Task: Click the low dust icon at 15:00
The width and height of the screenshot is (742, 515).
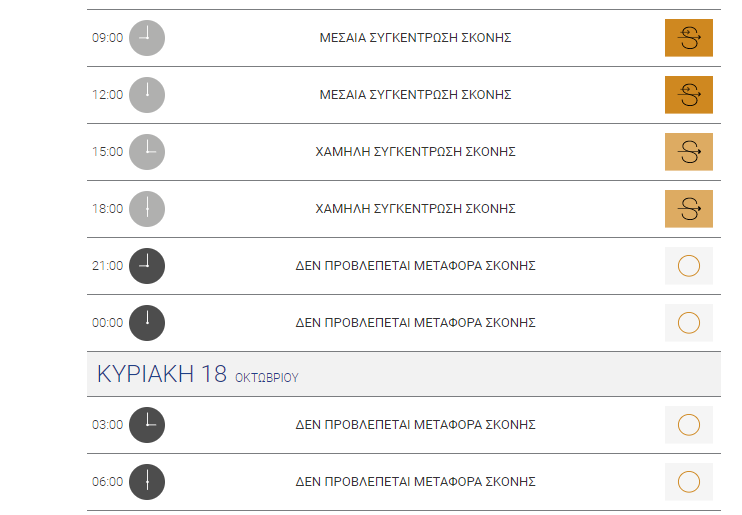Action: coord(689,152)
